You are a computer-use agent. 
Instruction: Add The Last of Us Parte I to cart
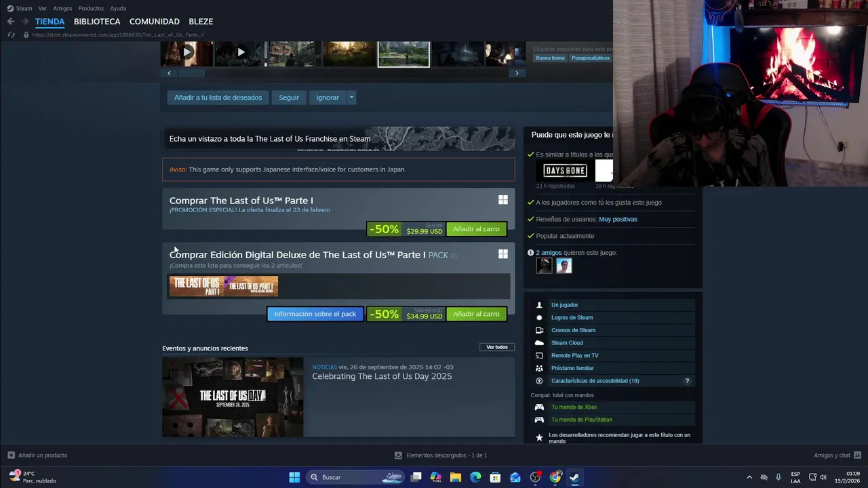[x=476, y=229]
